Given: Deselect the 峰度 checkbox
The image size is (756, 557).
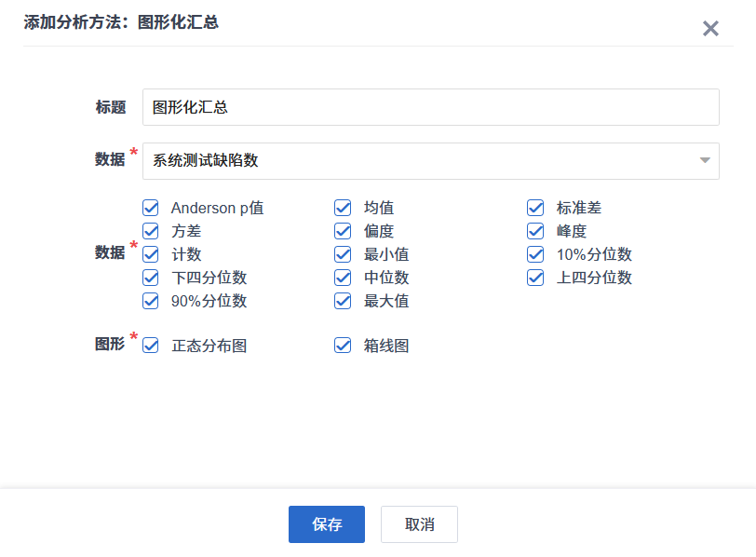Looking at the screenshot, I should click(535, 231).
